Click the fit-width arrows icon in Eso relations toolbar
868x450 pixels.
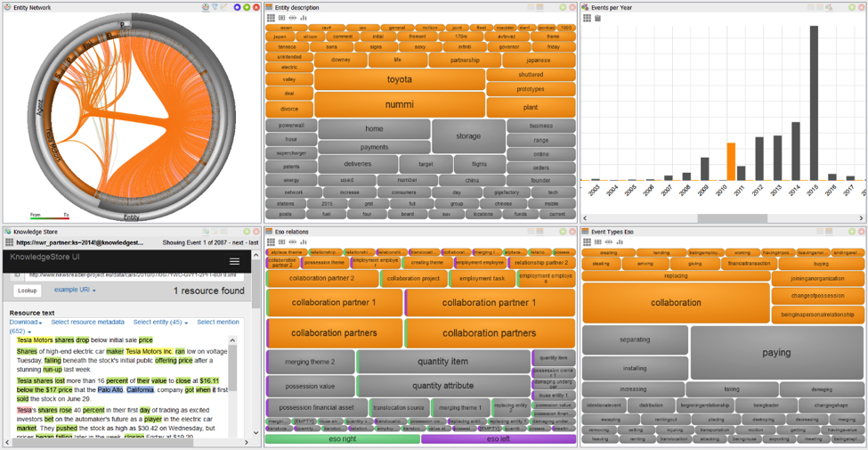pos(292,241)
